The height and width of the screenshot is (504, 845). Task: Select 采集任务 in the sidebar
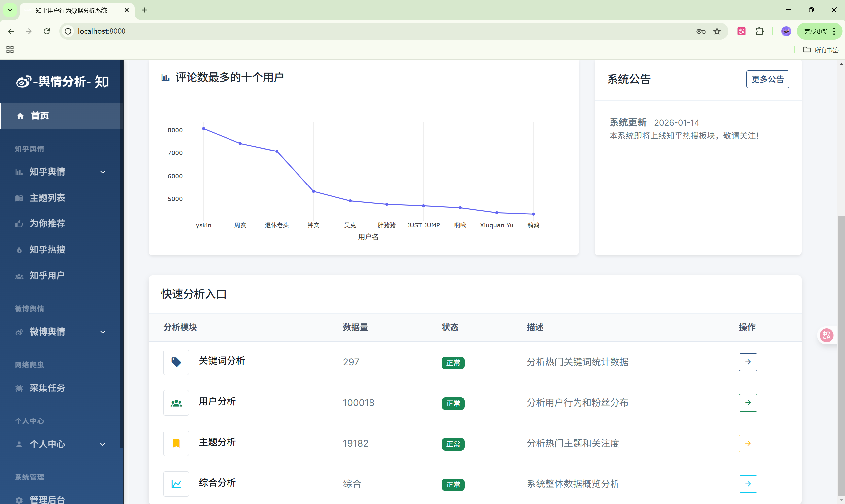tap(47, 388)
